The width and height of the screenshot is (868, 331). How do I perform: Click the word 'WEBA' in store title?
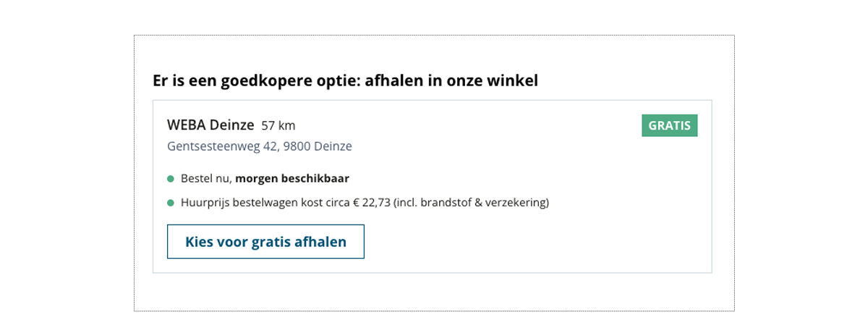click(187, 125)
